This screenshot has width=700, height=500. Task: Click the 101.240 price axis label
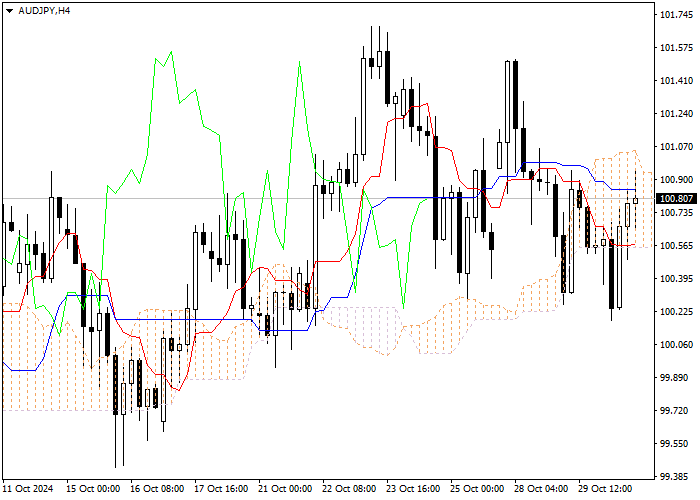point(676,114)
